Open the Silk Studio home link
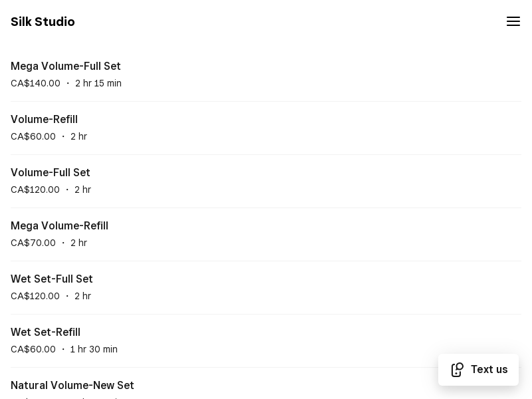This screenshot has height=399, width=532. [x=43, y=22]
